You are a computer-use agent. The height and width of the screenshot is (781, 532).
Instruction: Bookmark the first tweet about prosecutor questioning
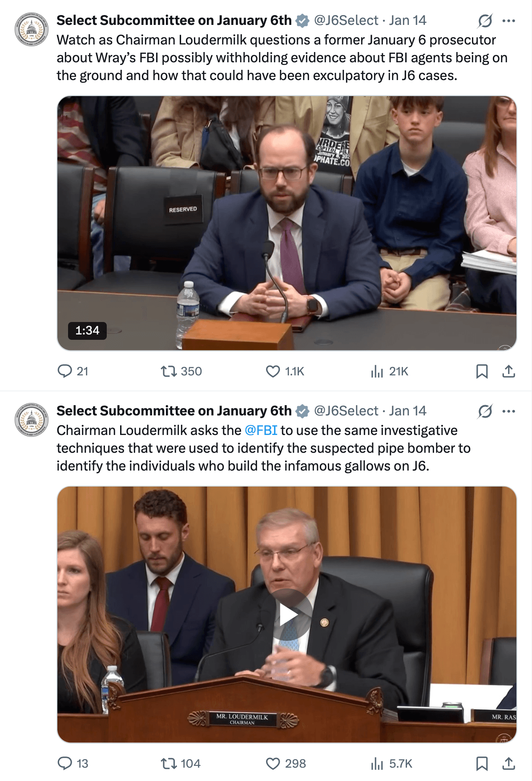tap(482, 371)
